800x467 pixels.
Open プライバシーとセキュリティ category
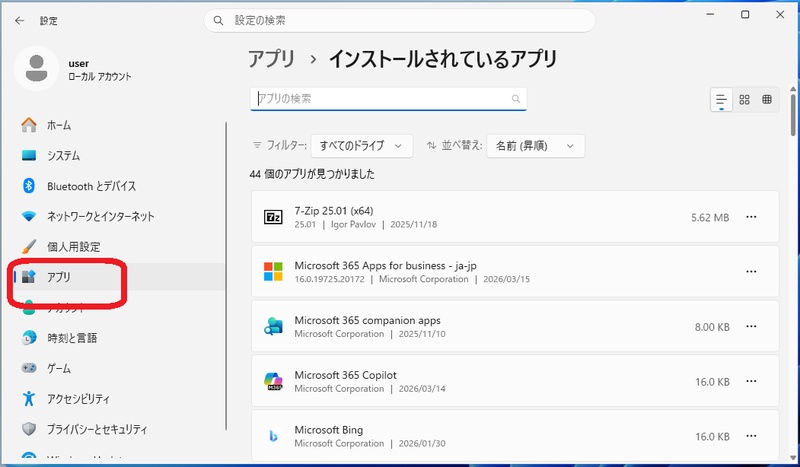click(x=118, y=429)
